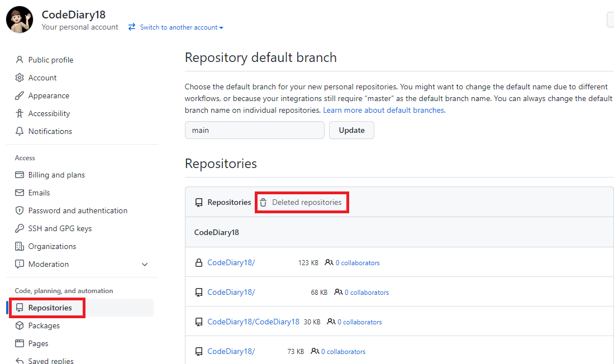The width and height of the screenshot is (614, 364).
Task: Open Public profile settings
Action: (50, 60)
